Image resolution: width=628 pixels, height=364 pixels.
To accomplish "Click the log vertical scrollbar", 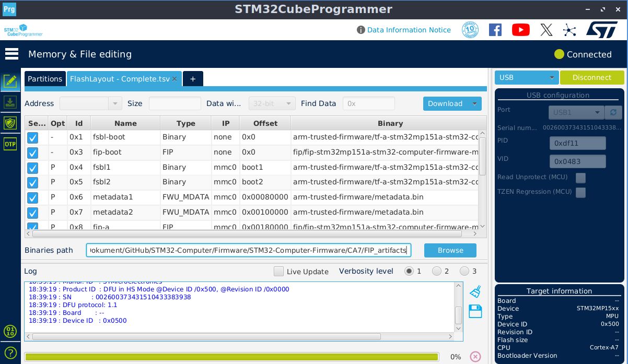I will [459, 315].
